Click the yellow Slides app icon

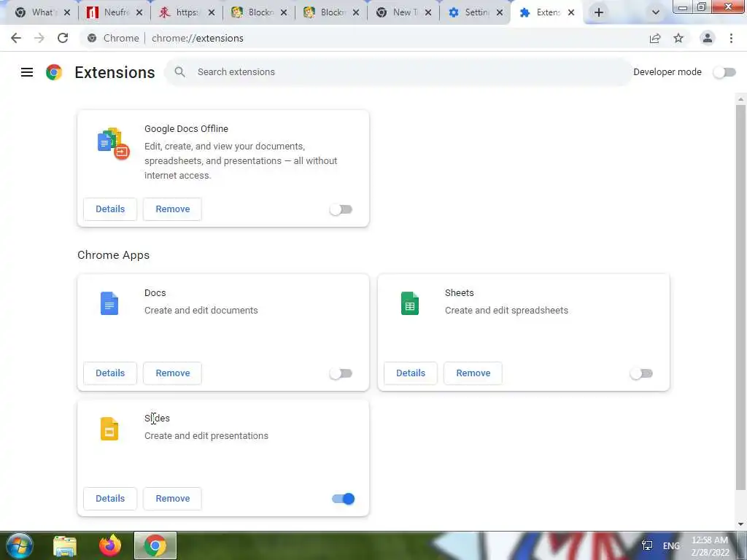[x=109, y=429]
